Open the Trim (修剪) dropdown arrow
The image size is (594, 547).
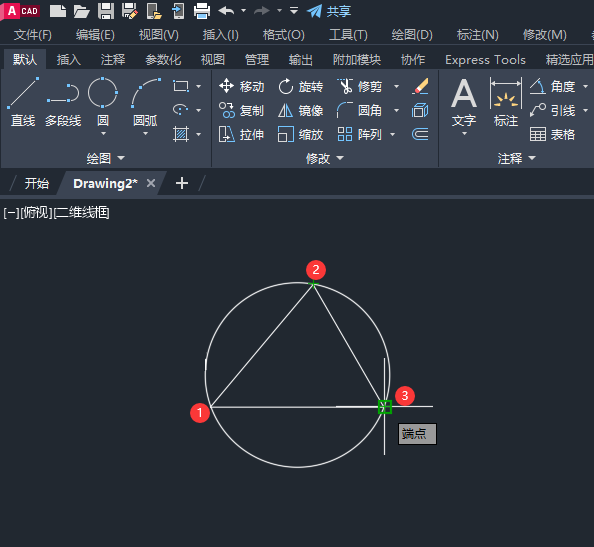coord(396,86)
